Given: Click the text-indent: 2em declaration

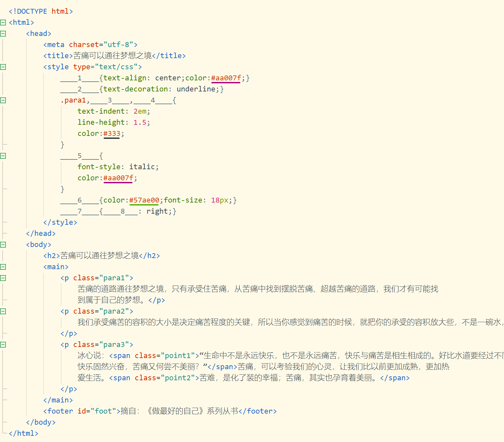Looking at the screenshot, I should (114, 111).
